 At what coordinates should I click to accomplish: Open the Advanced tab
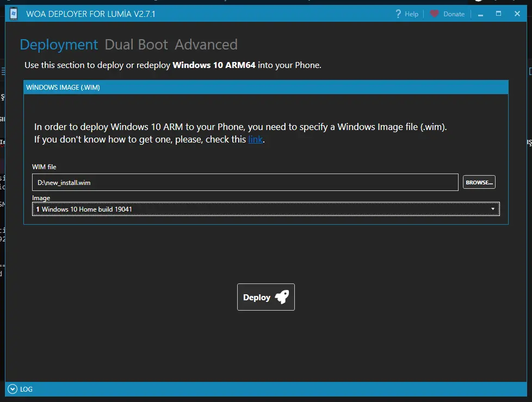pos(206,45)
